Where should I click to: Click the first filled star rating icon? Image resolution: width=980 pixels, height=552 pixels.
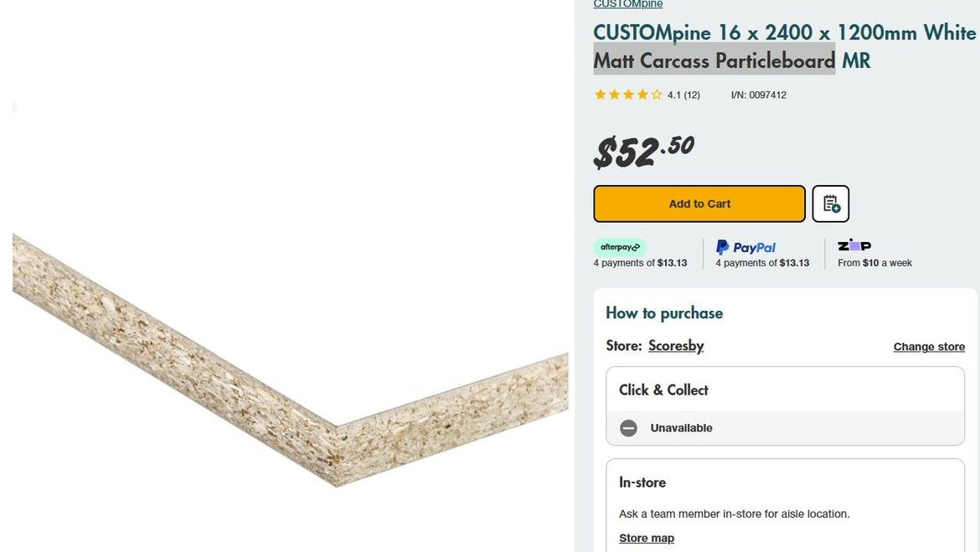pos(600,95)
